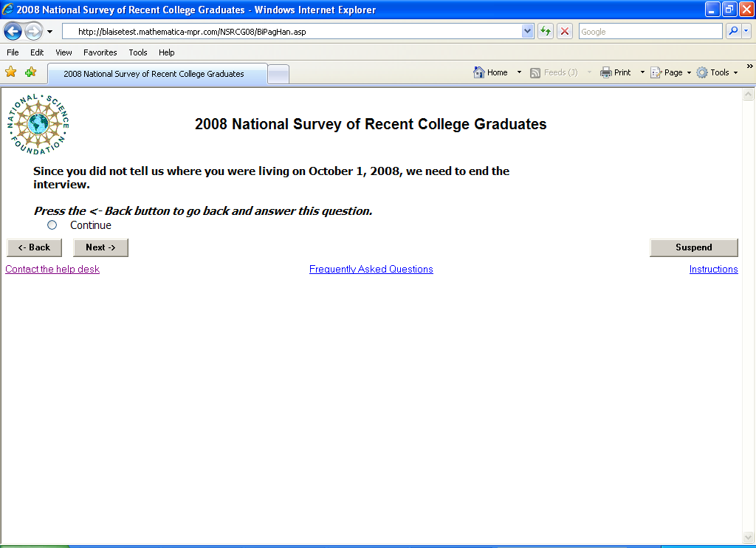This screenshot has width=756, height=548.
Task: Open the File menu
Action: point(13,52)
